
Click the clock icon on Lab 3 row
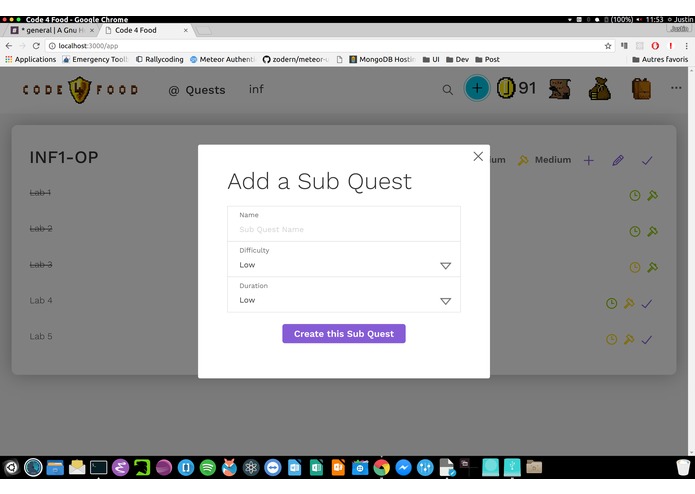click(635, 267)
